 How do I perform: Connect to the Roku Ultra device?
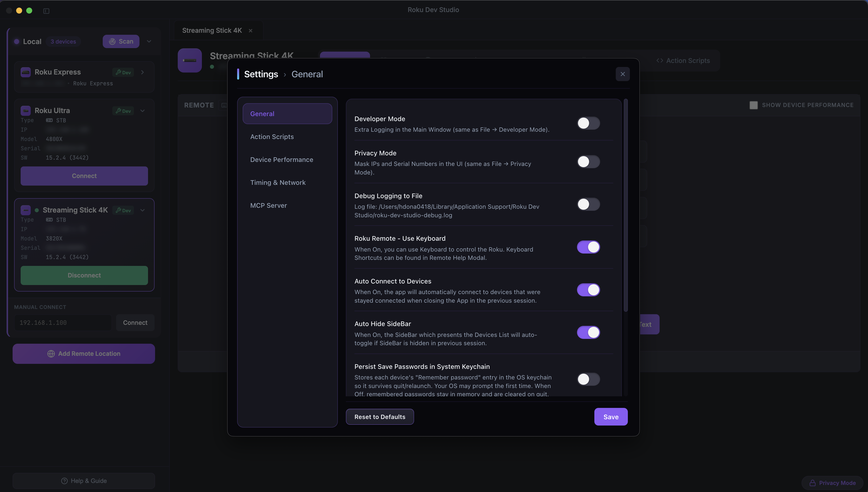[84, 176]
